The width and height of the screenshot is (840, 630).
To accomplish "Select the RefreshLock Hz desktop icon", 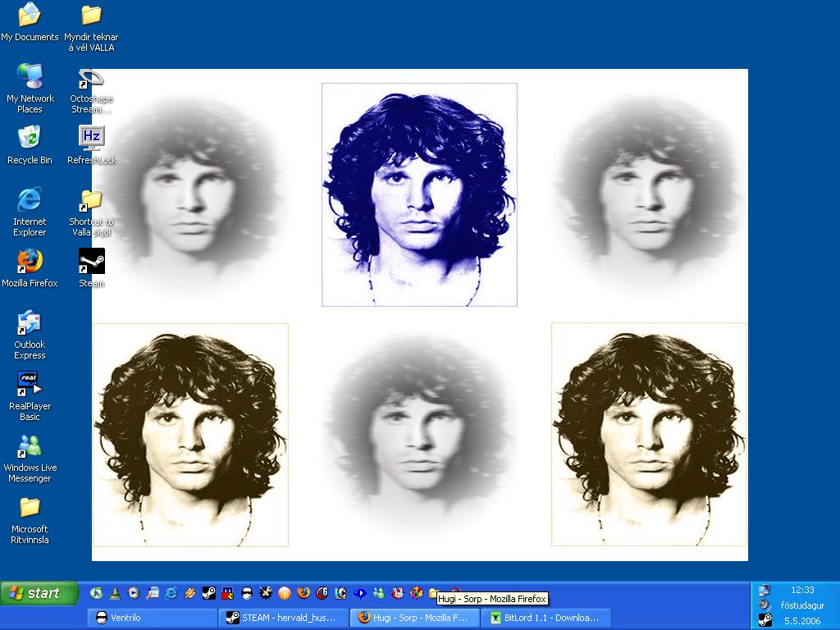I will click(91, 144).
